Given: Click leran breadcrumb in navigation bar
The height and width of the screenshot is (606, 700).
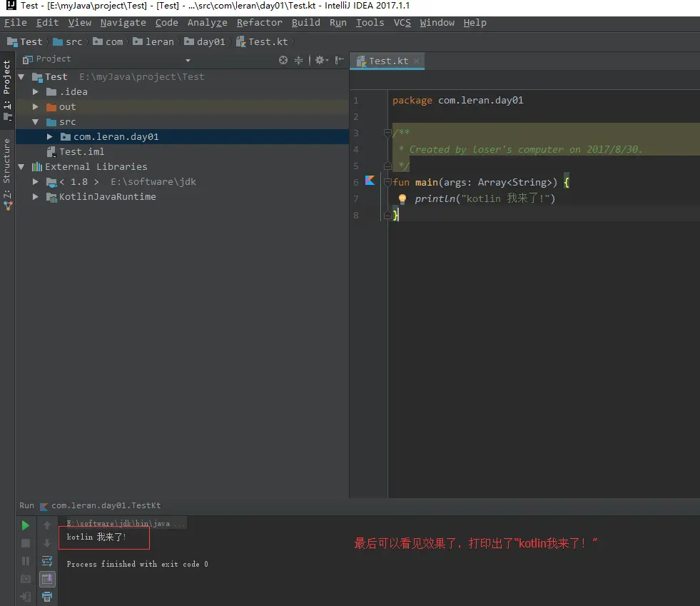Looking at the screenshot, I should pos(153,41).
